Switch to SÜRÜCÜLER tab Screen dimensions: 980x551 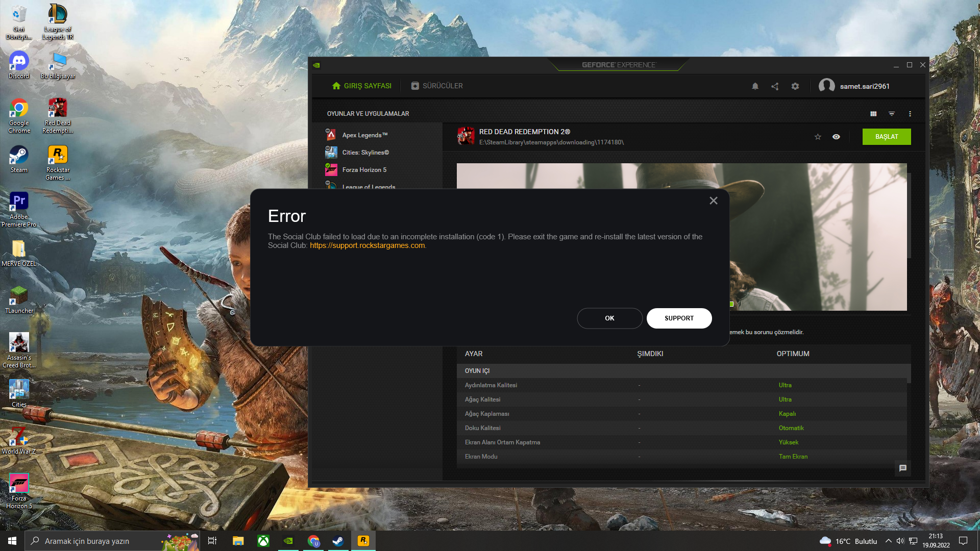point(437,86)
